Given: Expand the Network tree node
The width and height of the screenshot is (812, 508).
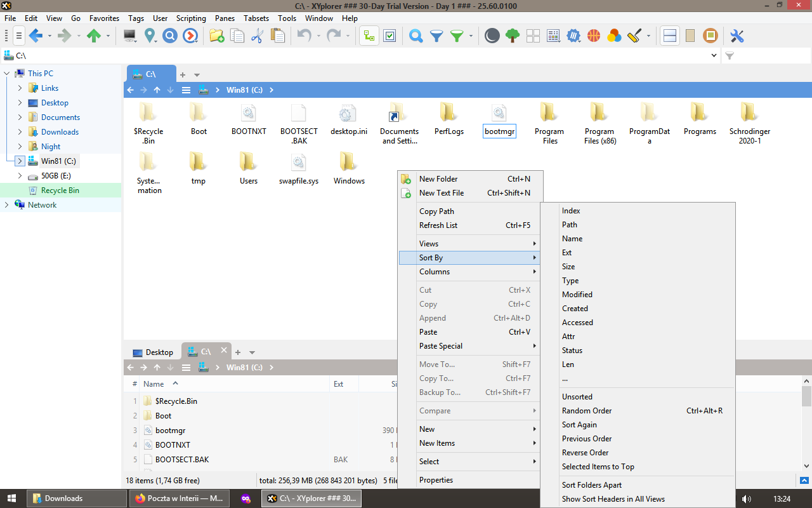Looking at the screenshot, I should [7, 205].
